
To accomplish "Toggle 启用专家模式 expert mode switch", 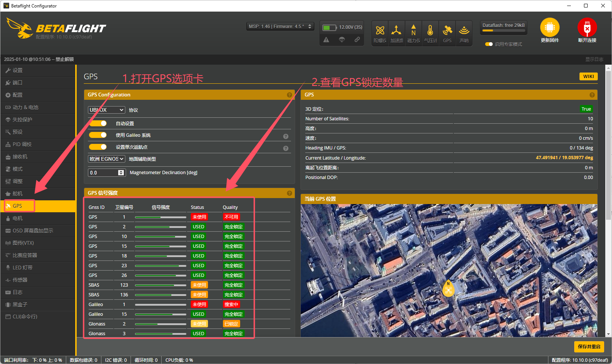I will (x=489, y=44).
